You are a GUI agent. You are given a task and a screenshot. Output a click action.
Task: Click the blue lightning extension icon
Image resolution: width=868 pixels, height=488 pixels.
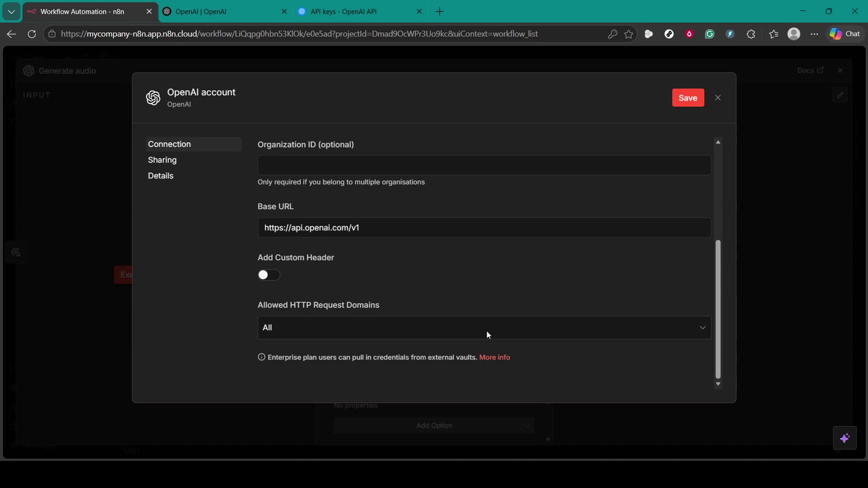coord(730,34)
